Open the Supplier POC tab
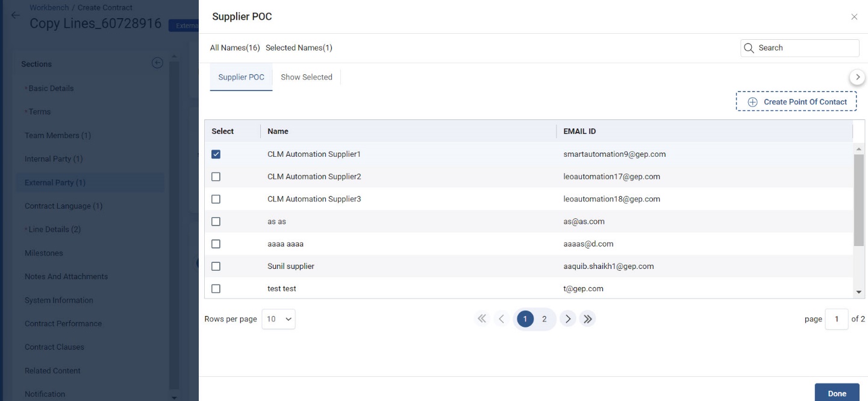Viewport: 868px width, 401px height. point(241,77)
